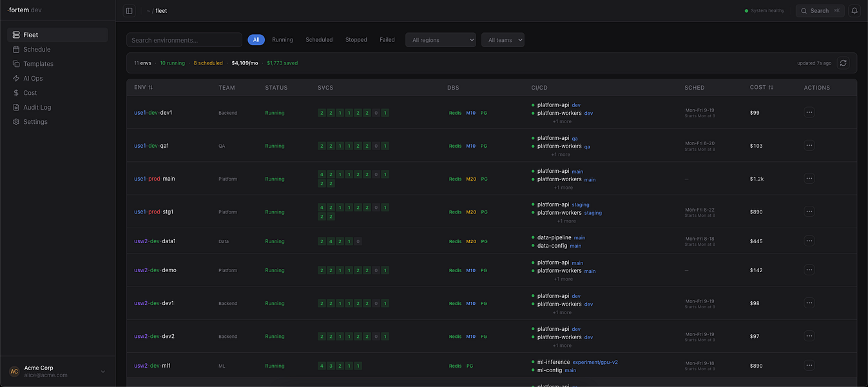Open the All teams dropdown

tap(503, 40)
